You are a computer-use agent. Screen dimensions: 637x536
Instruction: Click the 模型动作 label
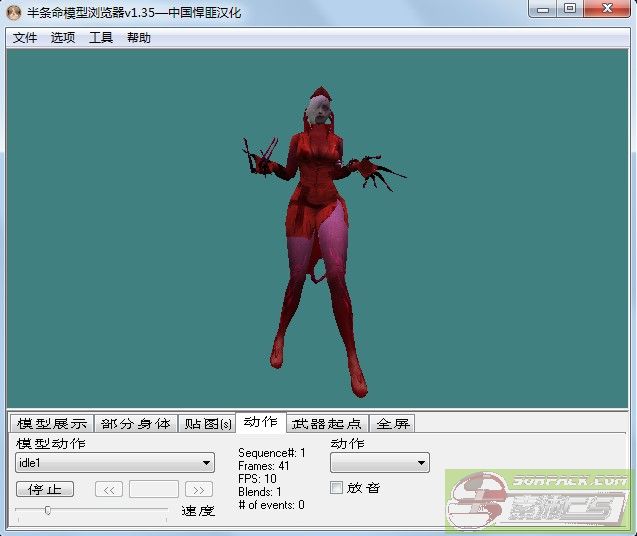pos(51,443)
